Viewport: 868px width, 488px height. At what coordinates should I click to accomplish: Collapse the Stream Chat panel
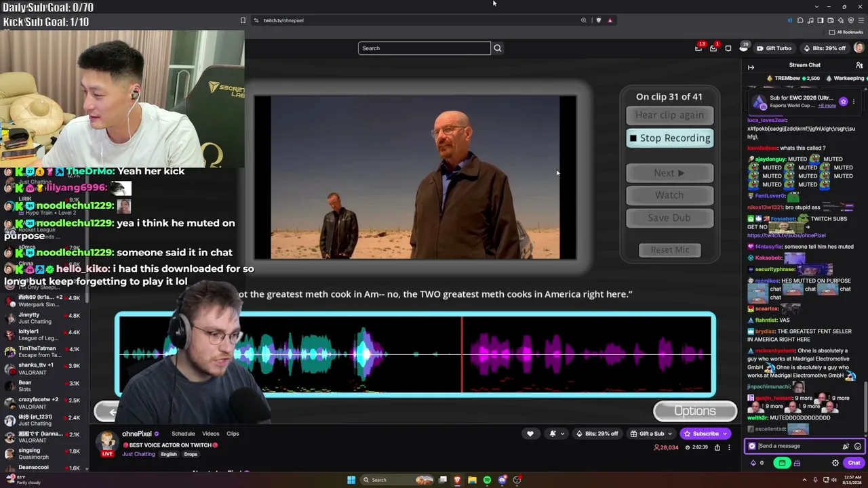coord(751,67)
